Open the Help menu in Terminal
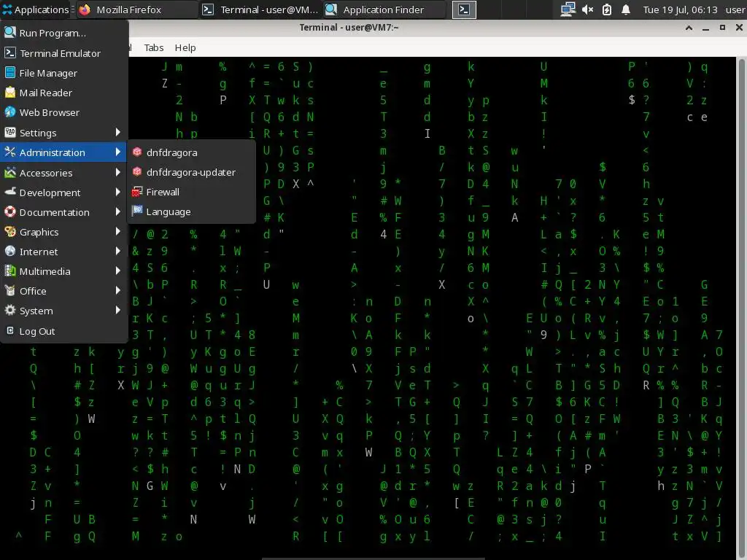The image size is (747, 560). tap(185, 47)
